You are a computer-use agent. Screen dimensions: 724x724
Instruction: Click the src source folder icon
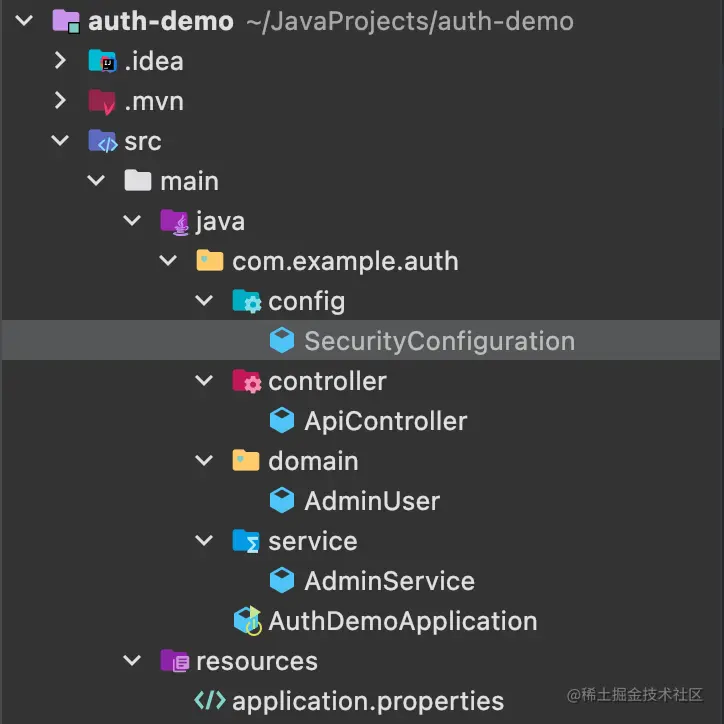tap(102, 141)
